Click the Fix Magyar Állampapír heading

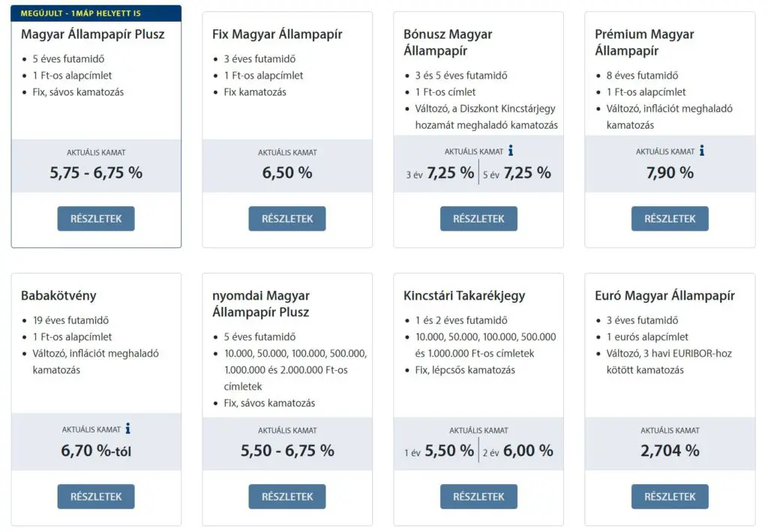[x=277, y=34]
